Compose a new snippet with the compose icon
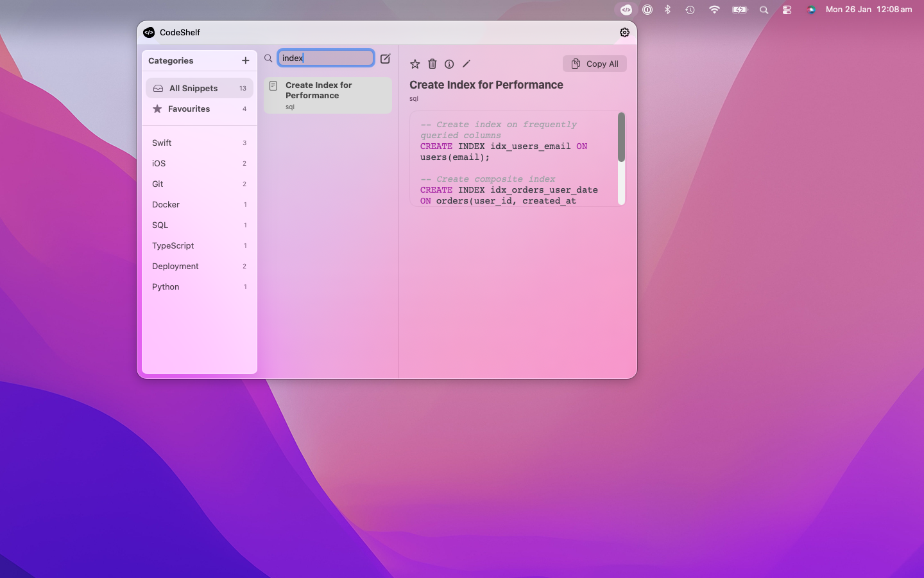924x578 pixels. click(385, 58)
